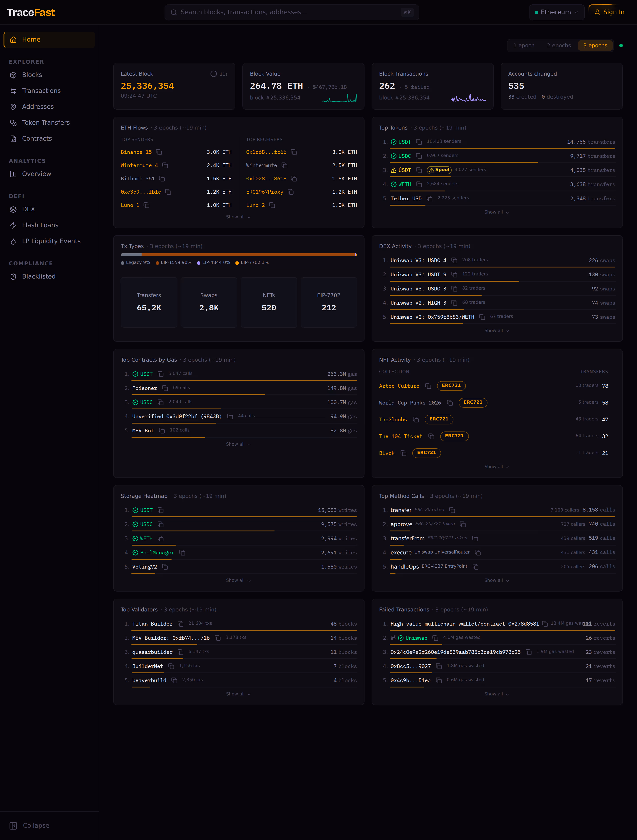Copy the beaverbuild validator address

[175, 680]
